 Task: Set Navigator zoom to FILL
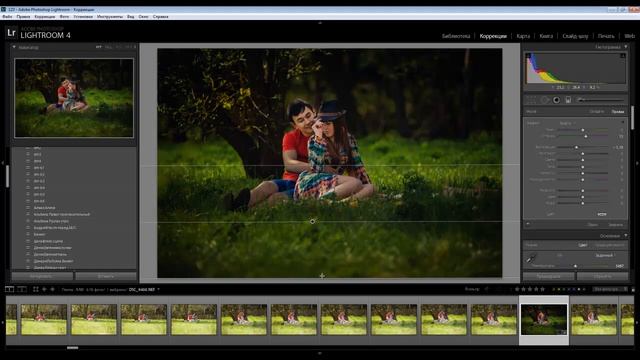pos(108,47)
